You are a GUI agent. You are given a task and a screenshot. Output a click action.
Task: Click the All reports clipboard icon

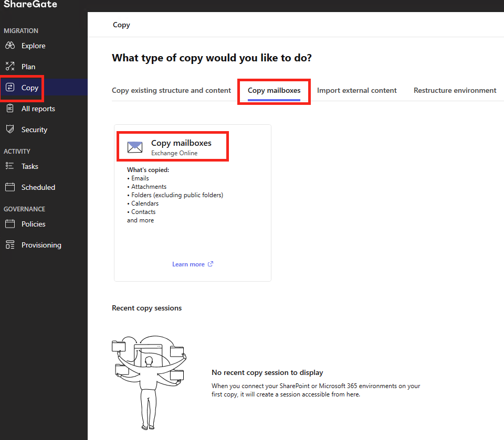click(10, 109)
